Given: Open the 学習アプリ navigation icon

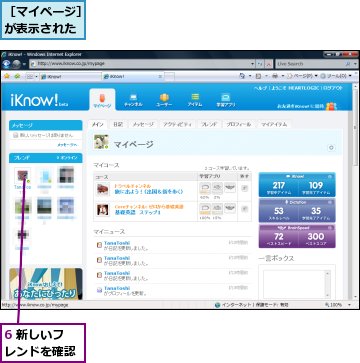Looking at the screenshot, I should click(x=226, y=100).
